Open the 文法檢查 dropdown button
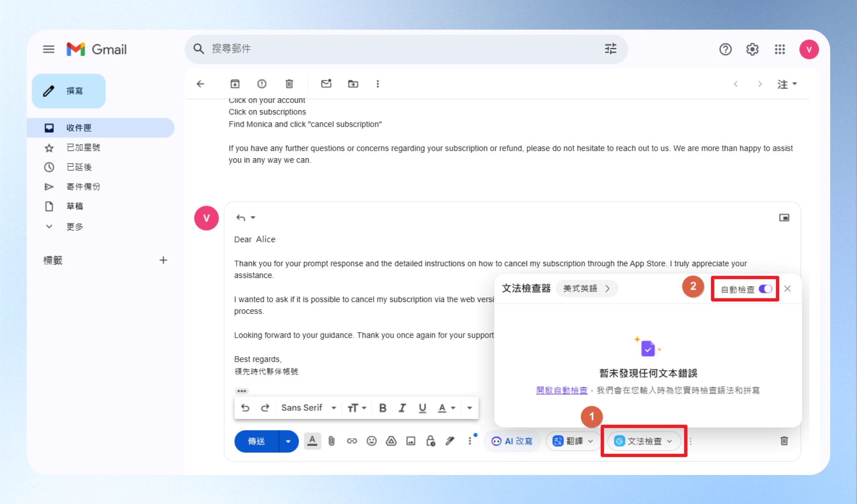Screen dimensions: 857x504 coord(644,441)
